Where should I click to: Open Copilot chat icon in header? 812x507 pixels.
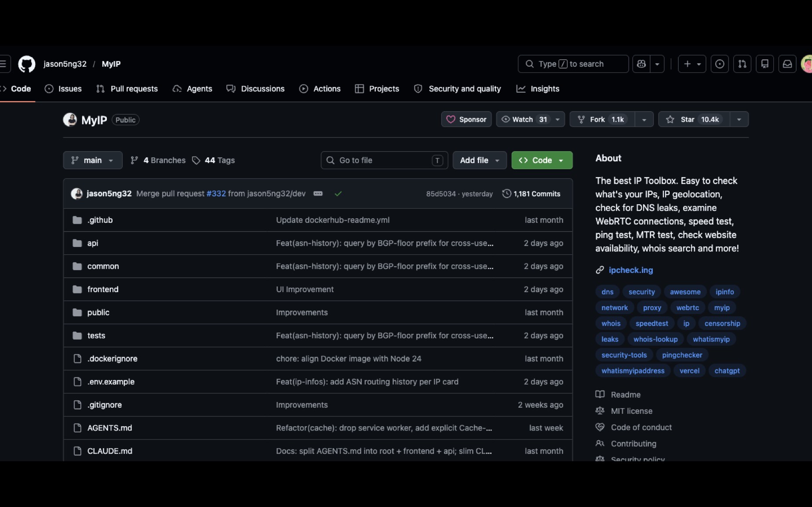pyautogui.click(x=641, y=64)
